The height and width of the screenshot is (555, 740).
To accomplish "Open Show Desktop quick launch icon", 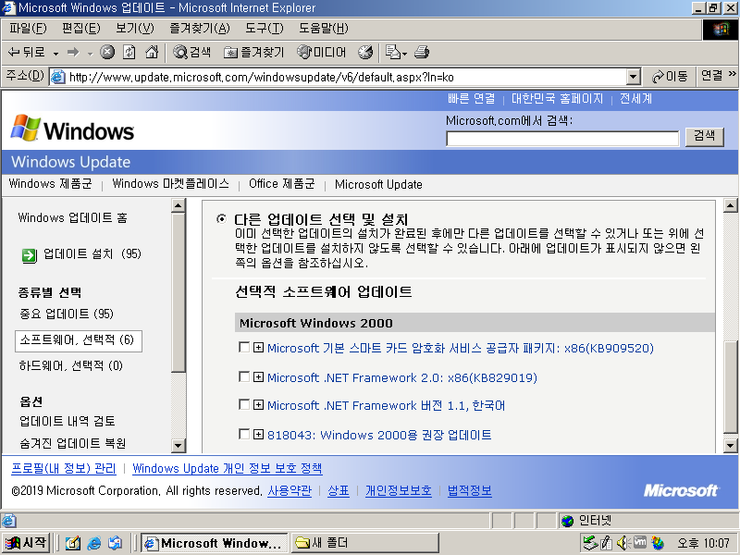I will (x=73, y=543).
